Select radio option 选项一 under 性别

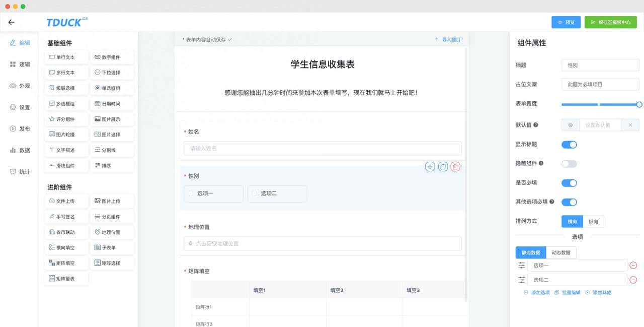coord(206,193)
